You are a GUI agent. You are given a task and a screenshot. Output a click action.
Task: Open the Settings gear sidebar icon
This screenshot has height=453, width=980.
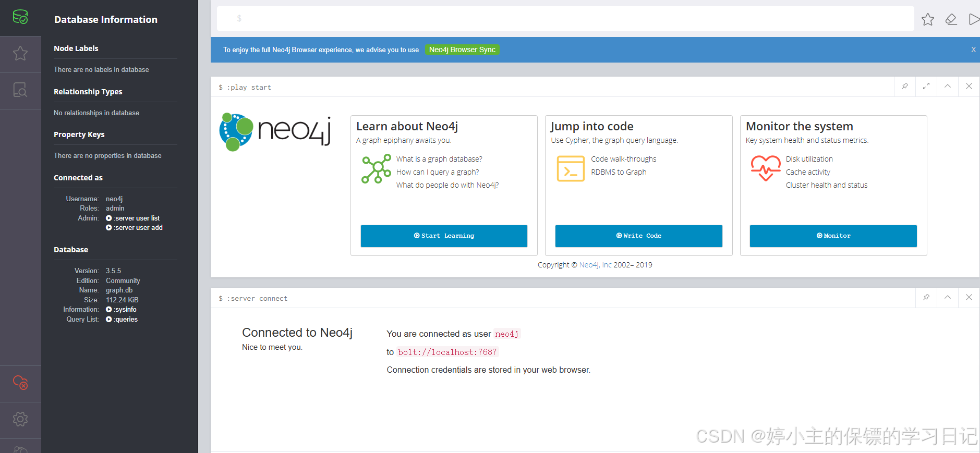pos(20,419)
